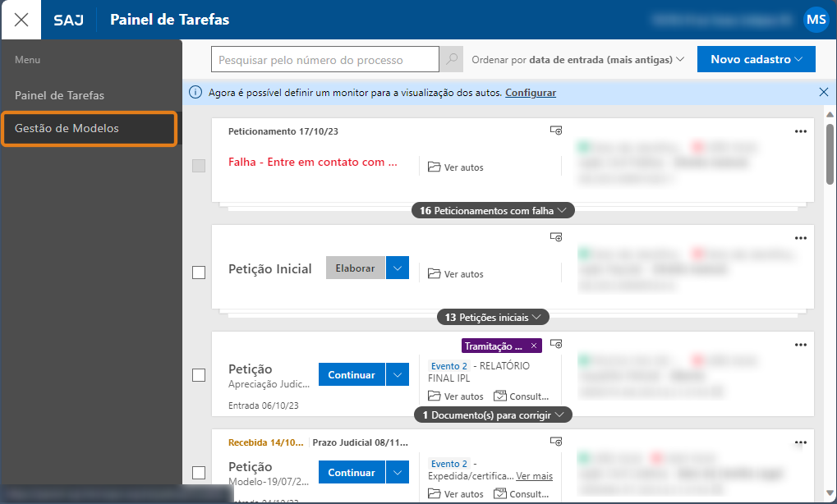The height and width of the screenshot is (504, 837).
Task: Check the checkbox on the Recebida 14/10 card
Action: pyautogui.click(x=198, y=473)
